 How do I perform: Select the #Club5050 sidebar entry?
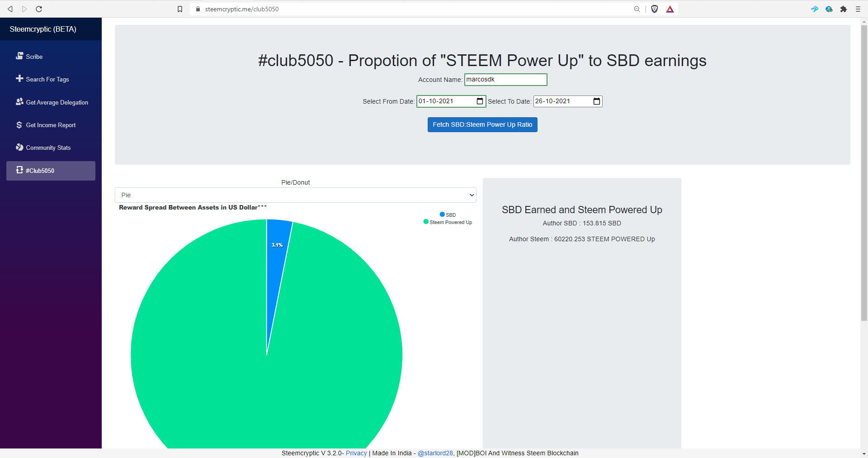51,171
